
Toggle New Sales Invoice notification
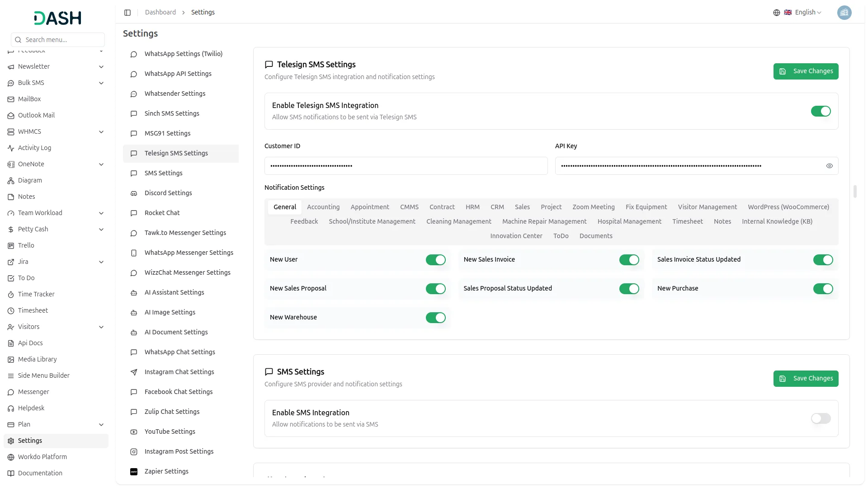[629, 260]
